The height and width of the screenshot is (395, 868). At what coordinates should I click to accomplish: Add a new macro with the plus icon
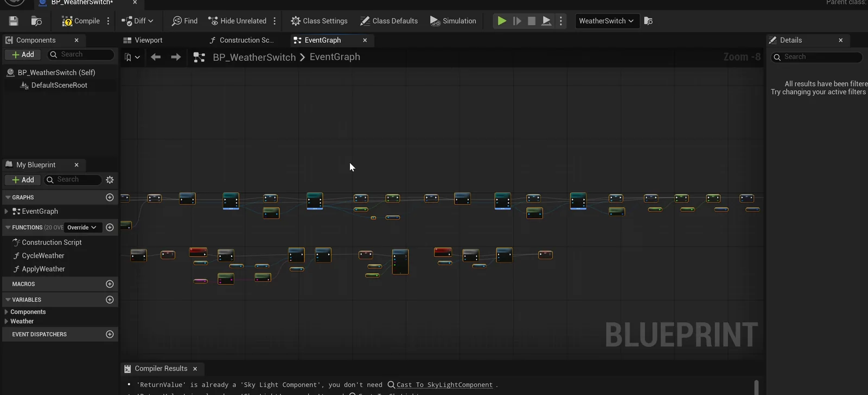click(110, 284)
